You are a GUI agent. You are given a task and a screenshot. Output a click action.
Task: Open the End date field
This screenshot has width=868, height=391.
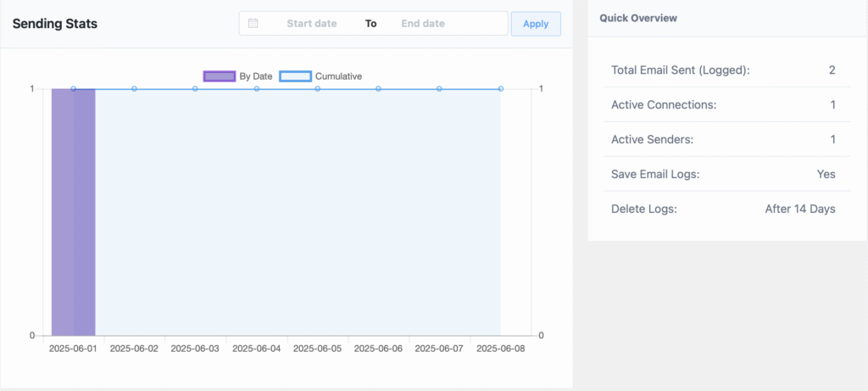423,24
